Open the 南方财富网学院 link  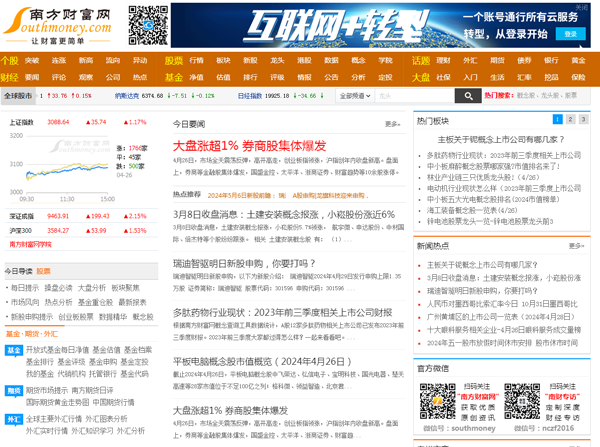point(31,244)
